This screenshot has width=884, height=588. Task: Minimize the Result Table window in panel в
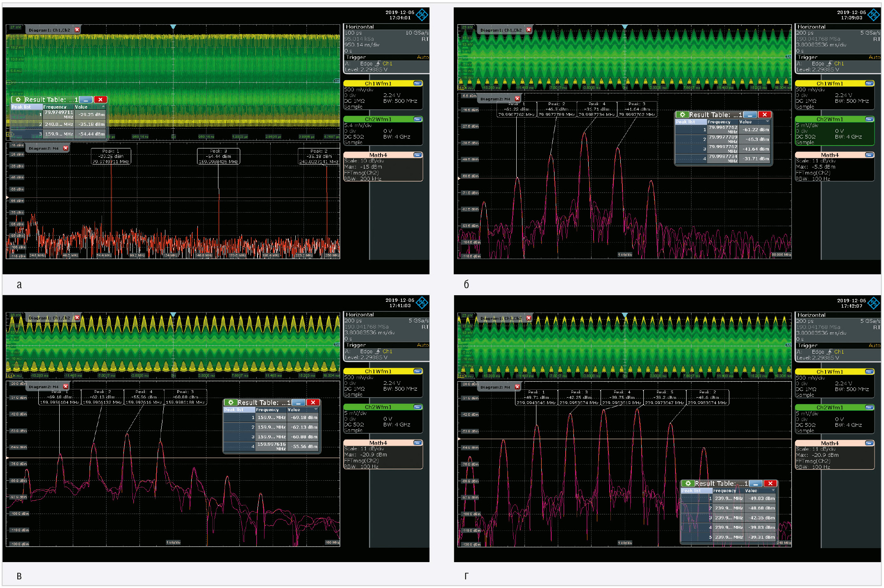298,403
